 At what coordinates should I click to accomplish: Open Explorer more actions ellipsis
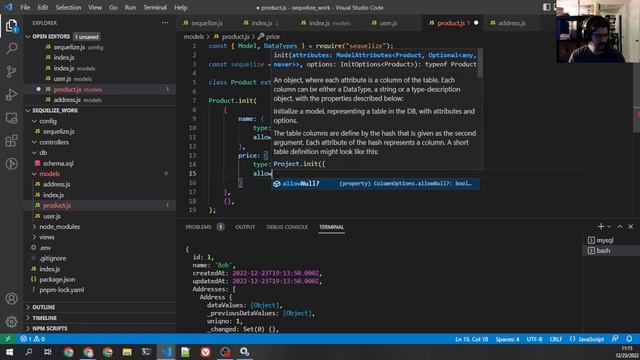coord(165,23)
